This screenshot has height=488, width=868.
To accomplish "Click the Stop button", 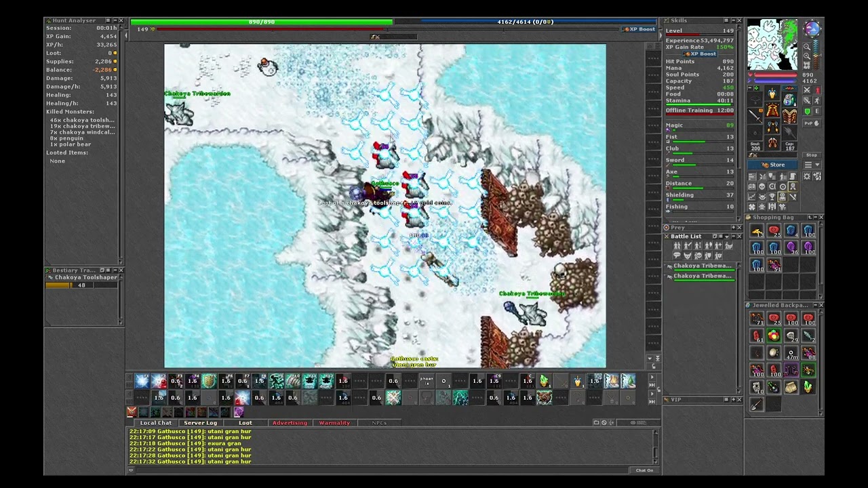I will pos(812,155).
